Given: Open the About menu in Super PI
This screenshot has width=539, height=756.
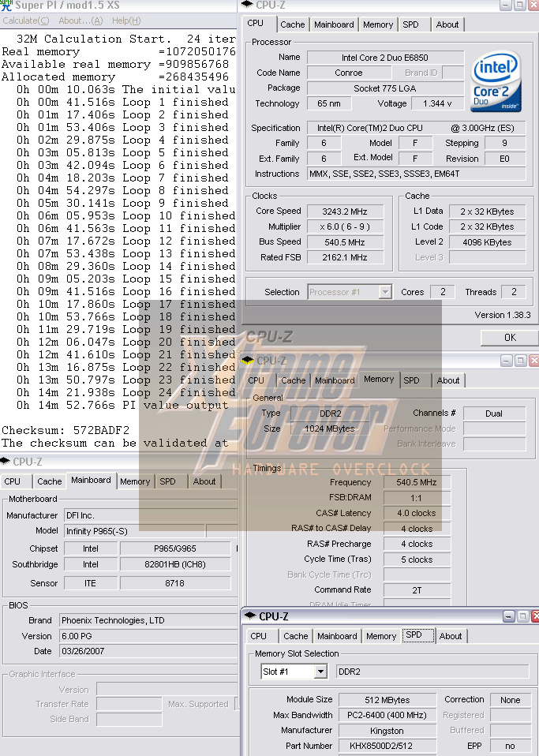Looking at the screenshot, I should click(80, 21).
